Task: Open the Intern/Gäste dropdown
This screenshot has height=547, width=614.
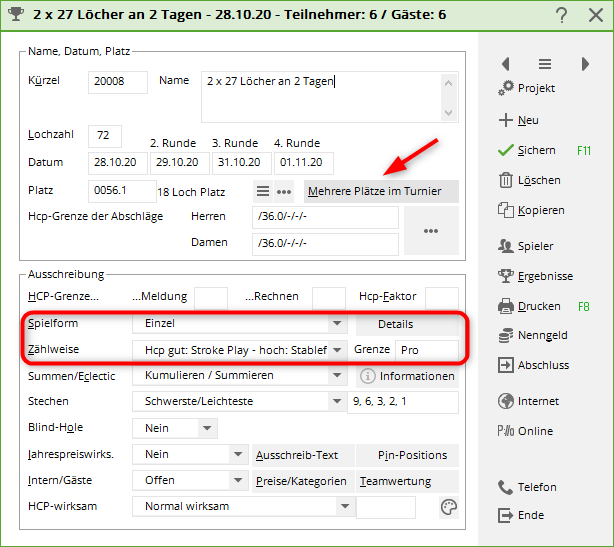Action: coord(237,480)
